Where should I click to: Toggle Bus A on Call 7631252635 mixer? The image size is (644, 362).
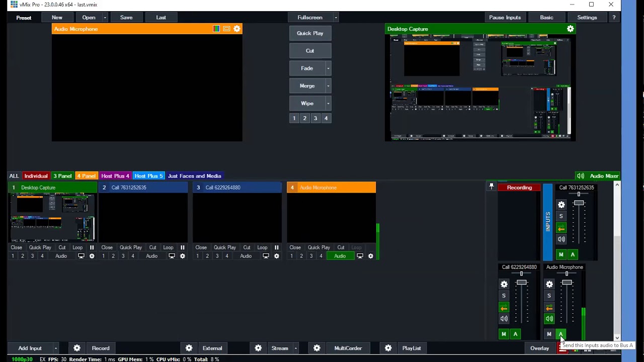click(x=573, y=254)
